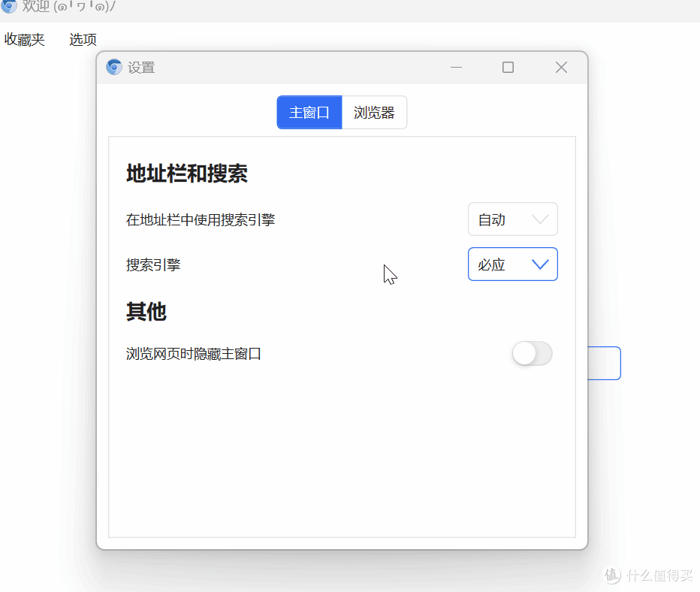Screen dimensions: 700x592
Task: Click the 搜索引擎 label
Action: 153,264
